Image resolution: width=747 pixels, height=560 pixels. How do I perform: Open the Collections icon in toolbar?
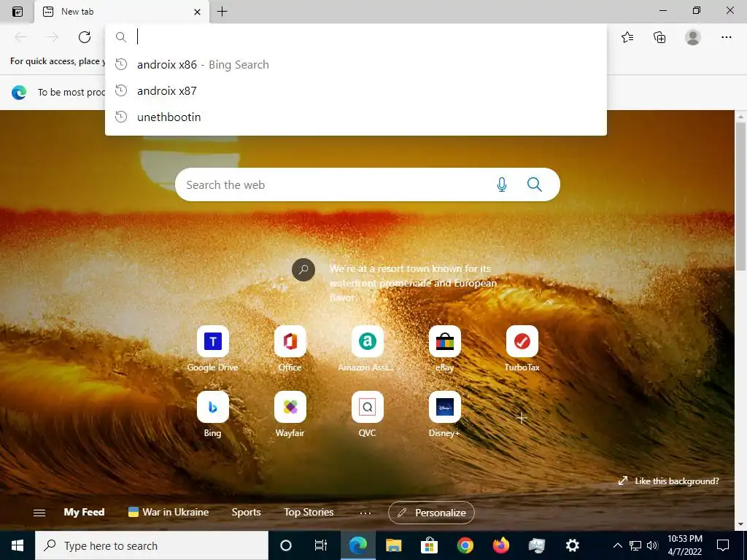(659, 37)
